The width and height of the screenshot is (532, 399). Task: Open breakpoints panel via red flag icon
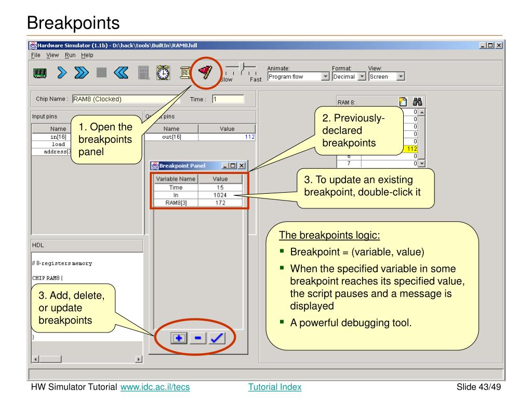tap(206, 72)
